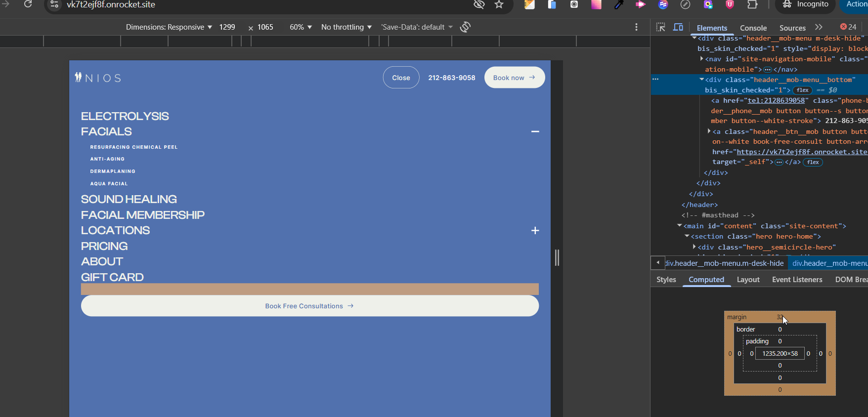Open the Electrolysis menu link

125,116
